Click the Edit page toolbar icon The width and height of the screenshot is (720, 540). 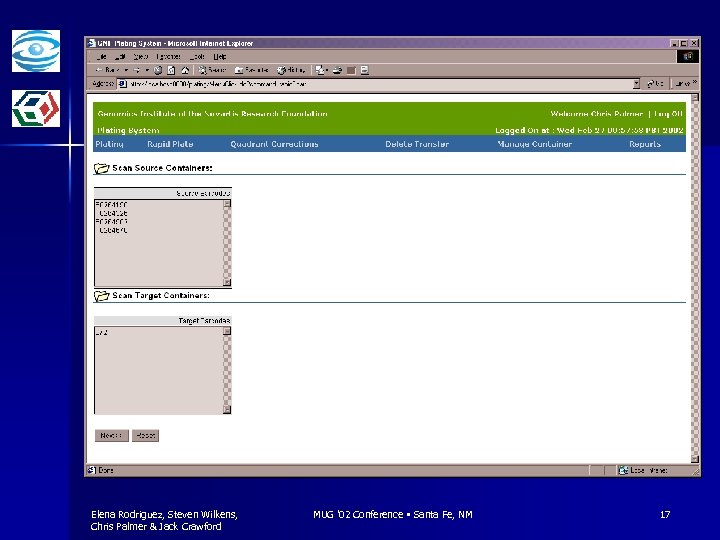(351, 70)
